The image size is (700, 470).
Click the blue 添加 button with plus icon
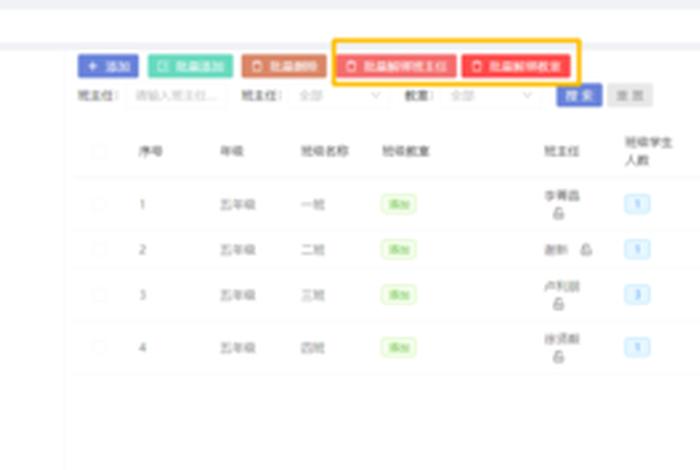(108, 66)
